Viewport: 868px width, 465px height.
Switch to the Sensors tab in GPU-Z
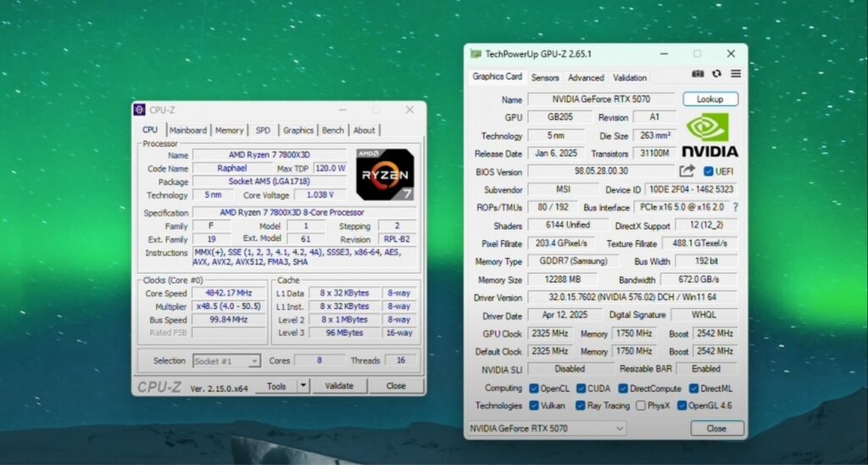pyautogui.click(x=545, y=77)
